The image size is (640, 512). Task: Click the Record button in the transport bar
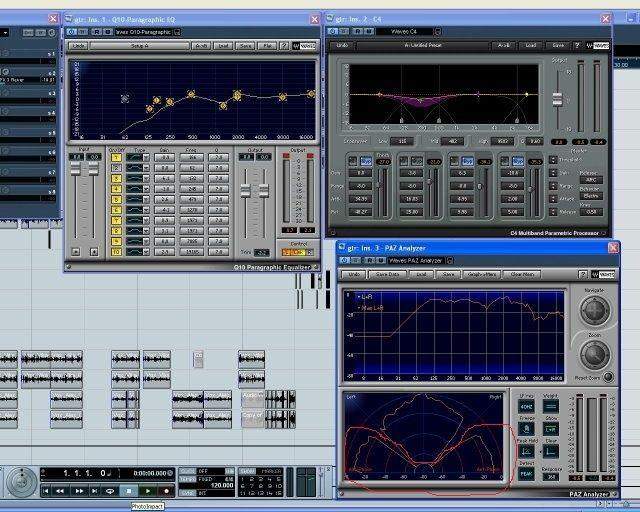[166, 491]
